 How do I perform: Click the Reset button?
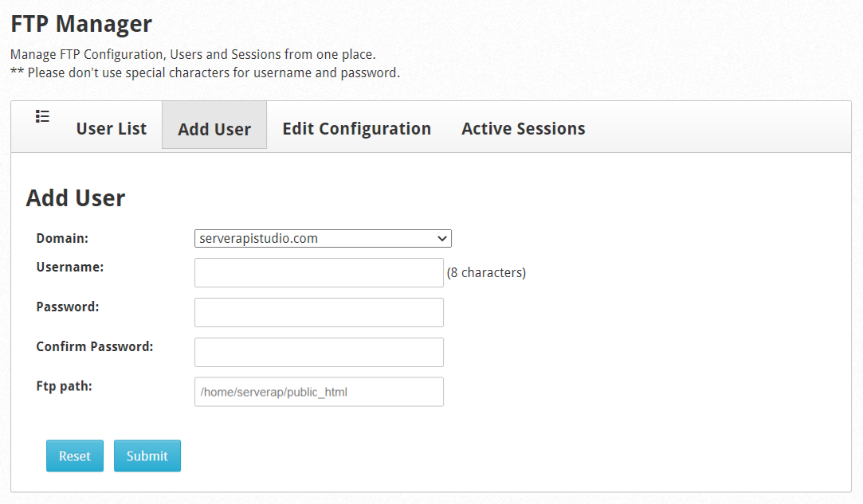tap(75, 455)
